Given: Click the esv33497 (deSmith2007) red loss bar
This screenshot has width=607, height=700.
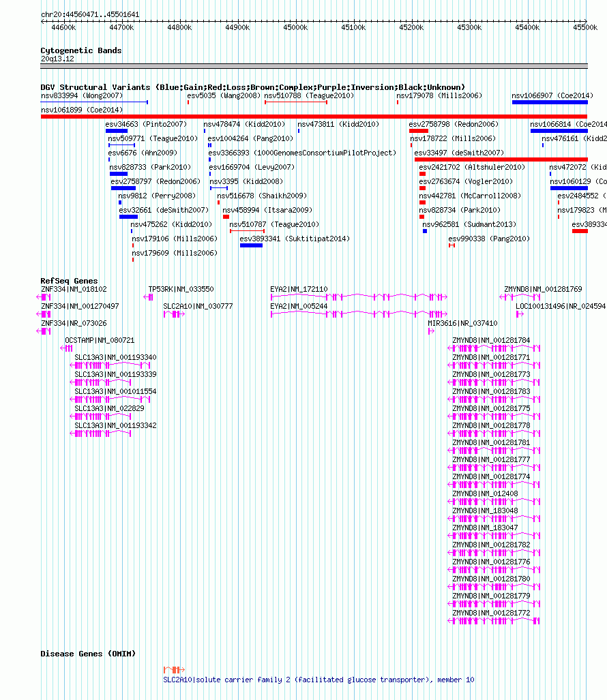Looking at the screenshot, I should coord(501,159).
